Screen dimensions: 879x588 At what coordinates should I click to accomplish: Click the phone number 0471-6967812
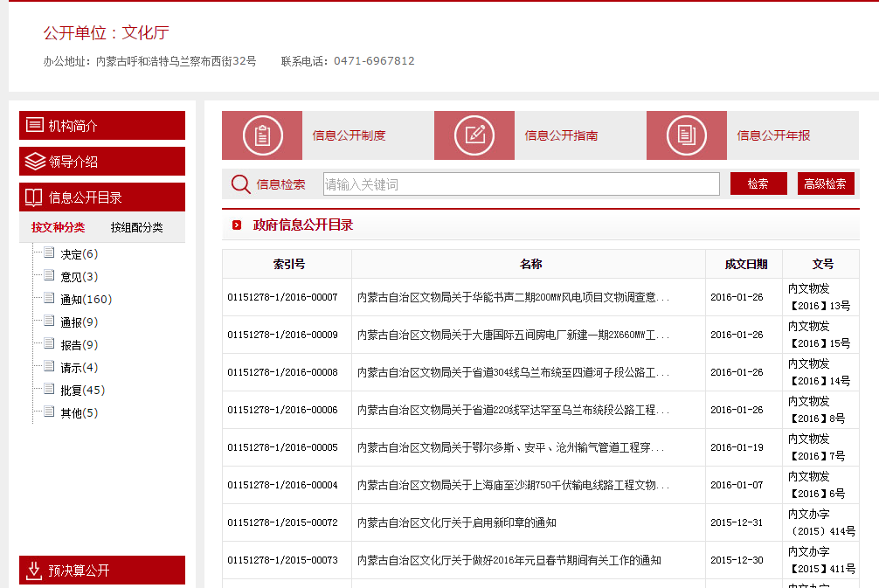tap(374, 60)
